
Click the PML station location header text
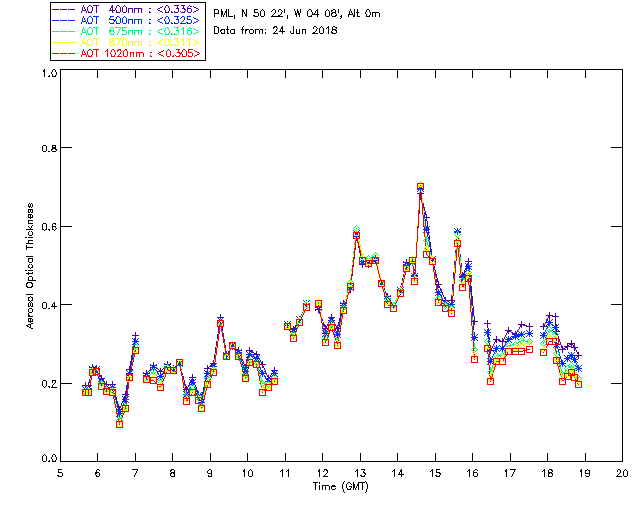coord(297,14)
